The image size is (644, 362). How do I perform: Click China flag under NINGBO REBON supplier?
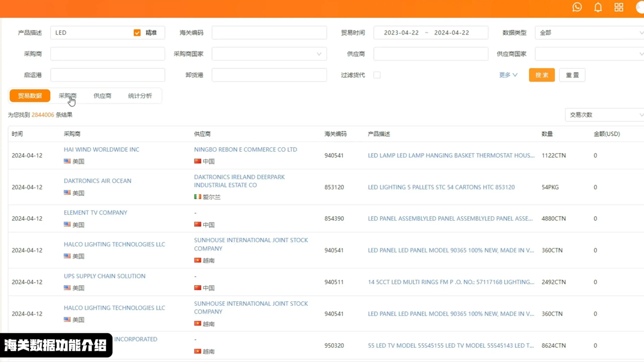coord(197,161)
